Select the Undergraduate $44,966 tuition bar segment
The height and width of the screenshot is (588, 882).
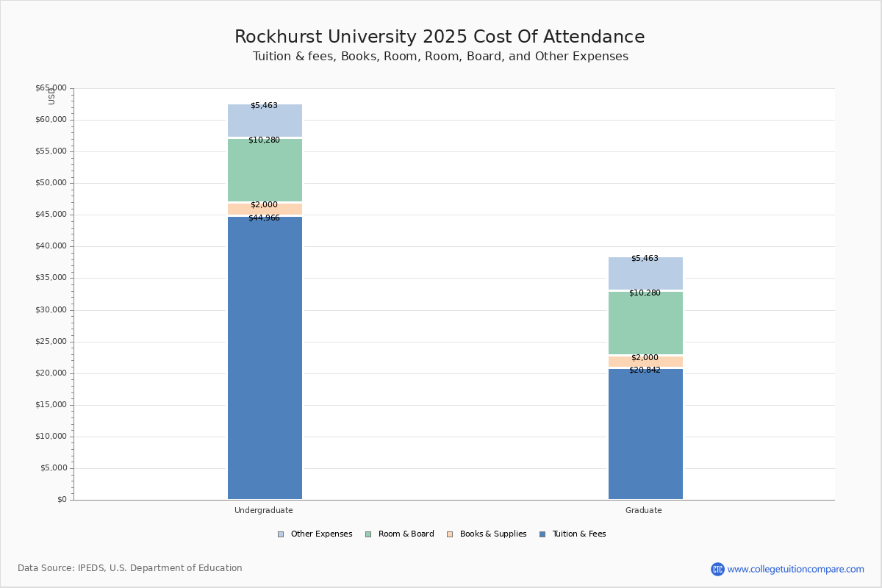[265, 360]
